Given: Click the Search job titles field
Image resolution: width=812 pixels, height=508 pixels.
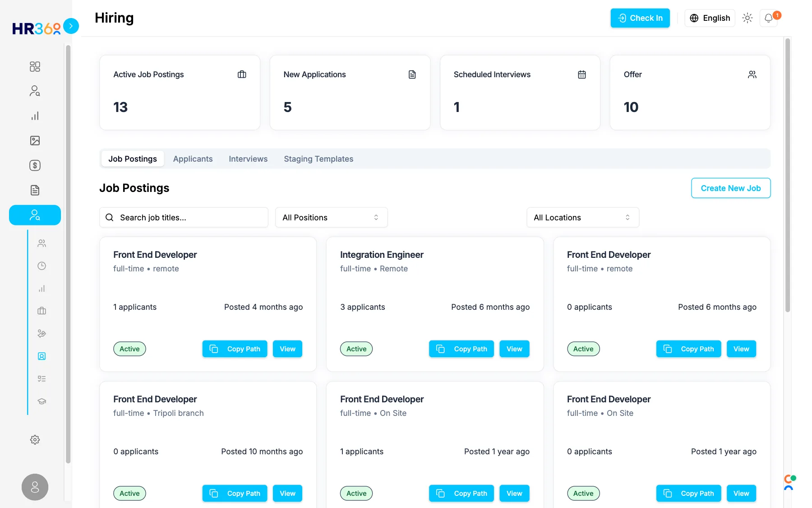Looking at the screenshot, I should pyautogui.click(x=184, y=218).
